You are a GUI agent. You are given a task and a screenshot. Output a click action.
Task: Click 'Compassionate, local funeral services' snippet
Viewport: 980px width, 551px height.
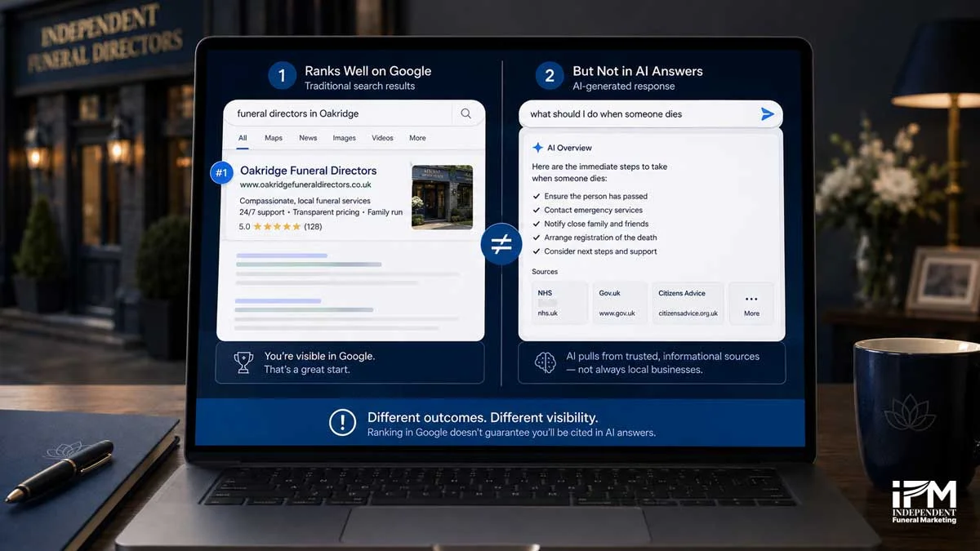click(305, 201)
